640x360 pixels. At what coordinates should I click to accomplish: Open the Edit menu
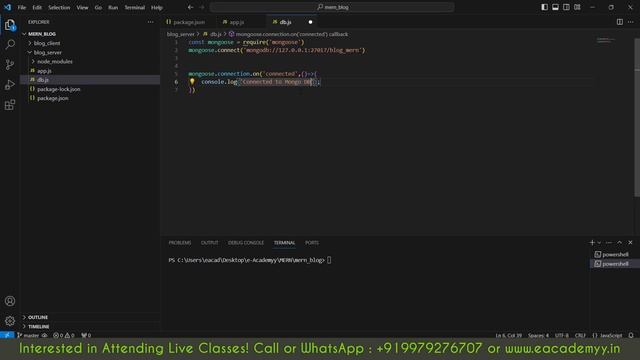tap(37, 7)
